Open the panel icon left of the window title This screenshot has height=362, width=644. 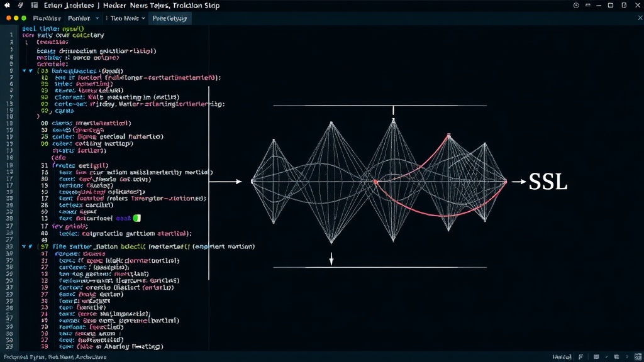pos(35,5)
